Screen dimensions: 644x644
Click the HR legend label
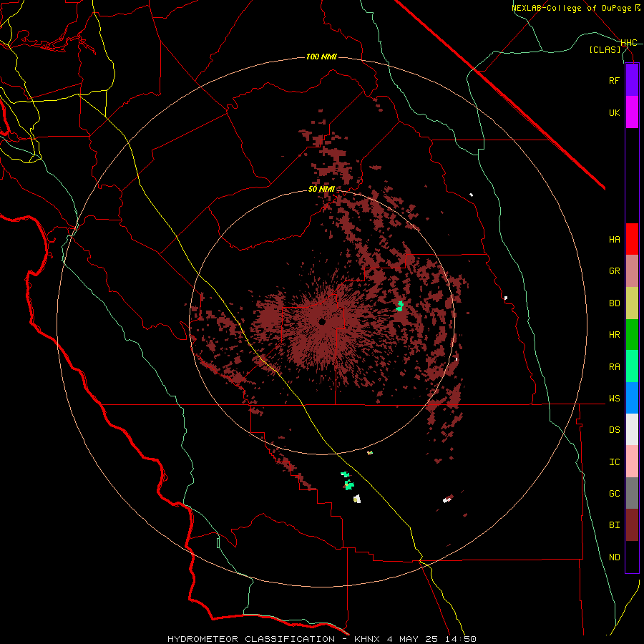point(614,335)
